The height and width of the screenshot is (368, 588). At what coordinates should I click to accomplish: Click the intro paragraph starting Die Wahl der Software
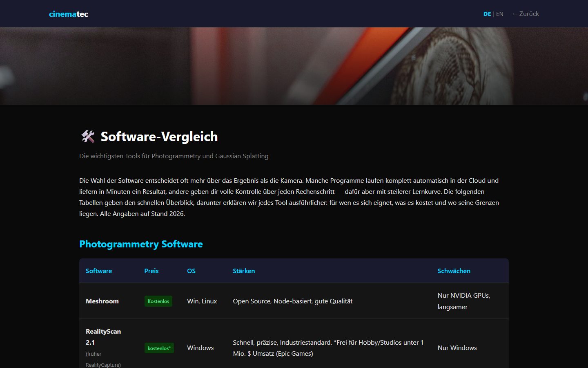coord(294,197)
